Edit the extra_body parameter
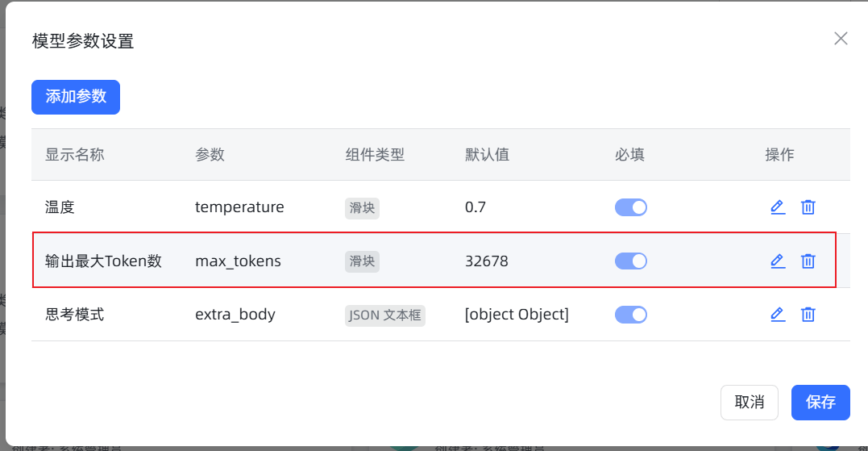The height and width of the screenshot is (451, 868). (777, 315)
